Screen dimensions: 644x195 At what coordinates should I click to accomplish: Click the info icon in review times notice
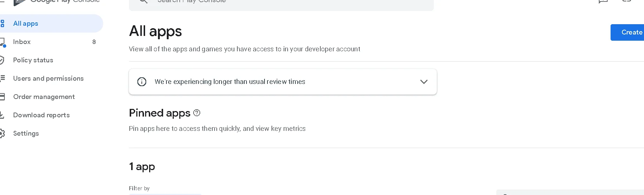pos(142,82)
